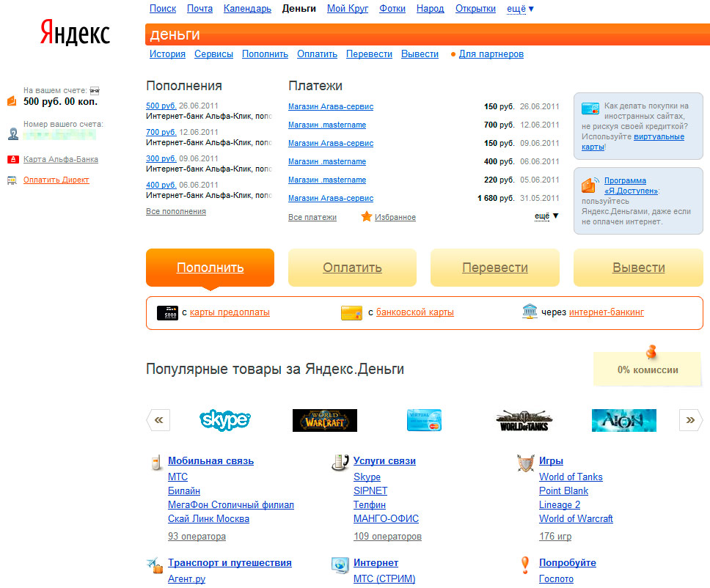Select the World of Tanks logo

[524, 421]
